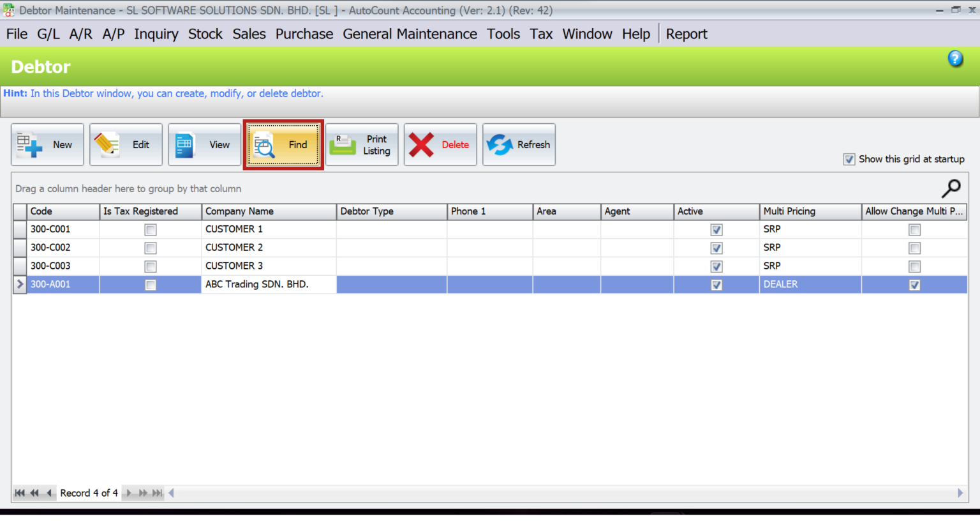Click the Edit debtor button
Screen dimensions: 980x521
tap(126, 145)
